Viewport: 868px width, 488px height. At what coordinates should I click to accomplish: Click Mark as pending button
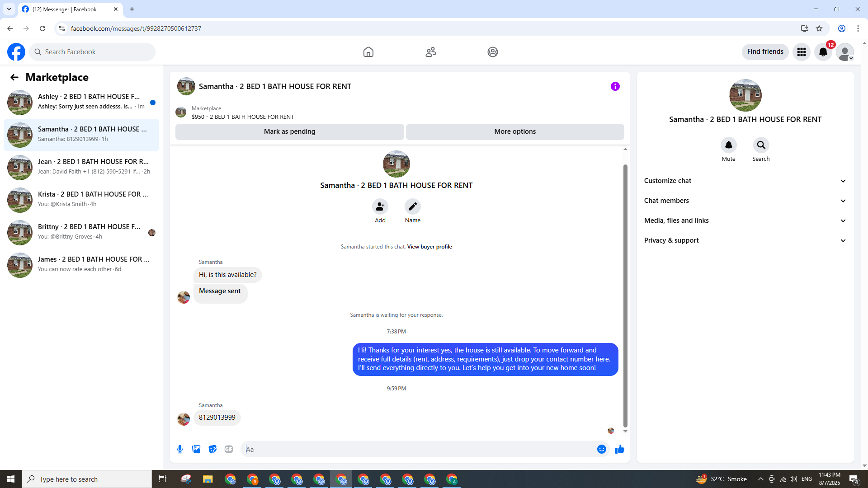pyautogui.click(x=289, y=131)
